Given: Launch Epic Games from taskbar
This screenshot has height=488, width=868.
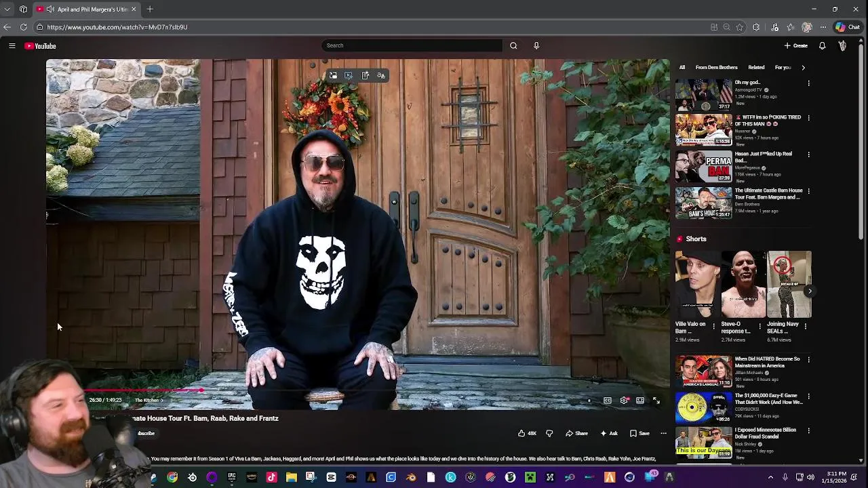Looking at the screenshot, I should 232,477.
